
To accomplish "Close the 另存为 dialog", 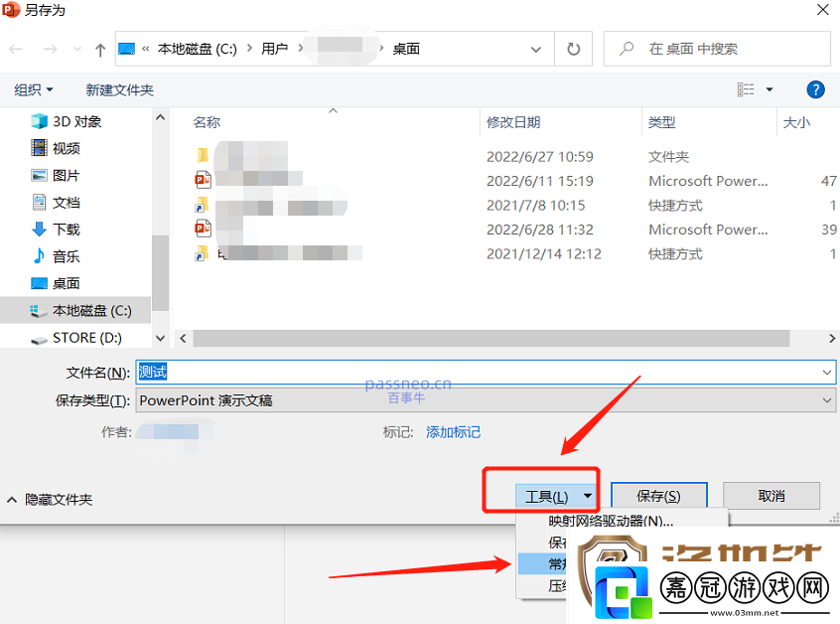I will tap(823, 10).
